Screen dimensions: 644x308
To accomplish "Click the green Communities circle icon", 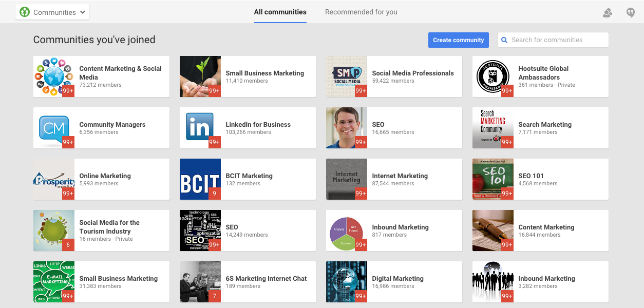I will [x=25, y=12].
